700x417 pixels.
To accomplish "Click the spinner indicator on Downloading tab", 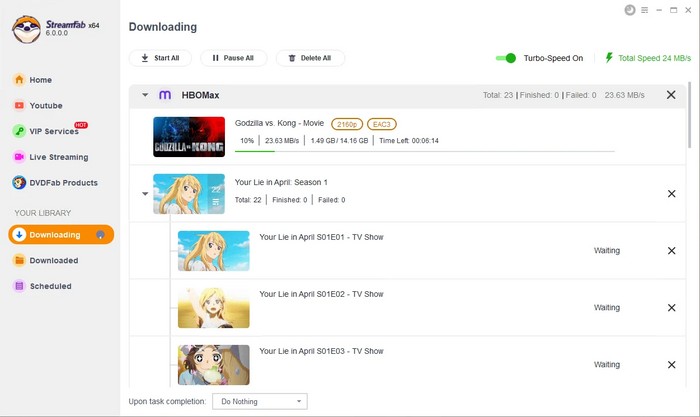I will [100, 235].
